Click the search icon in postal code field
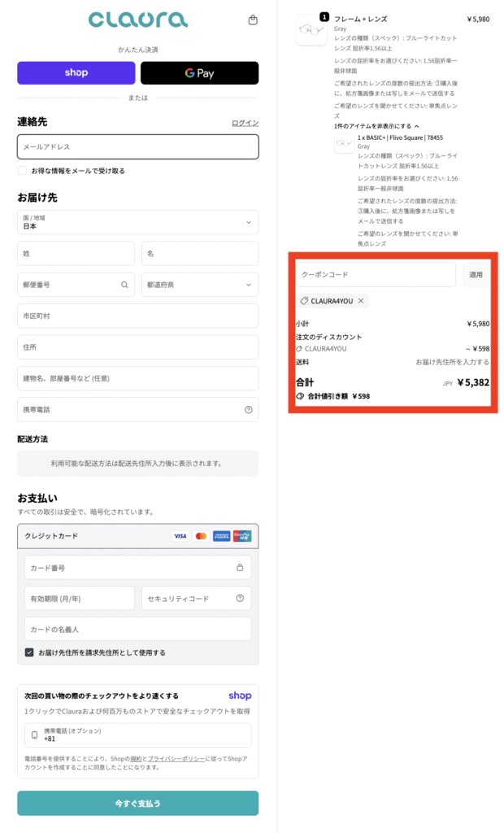 click(124, 285)
